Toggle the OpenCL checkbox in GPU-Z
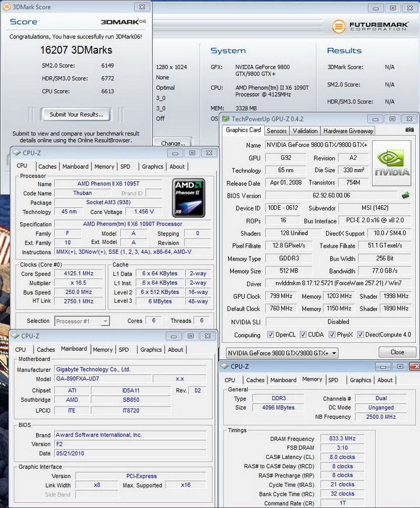The width and height of the screenshot is (420, 508). pyautogui.click(x=270, y=334)
